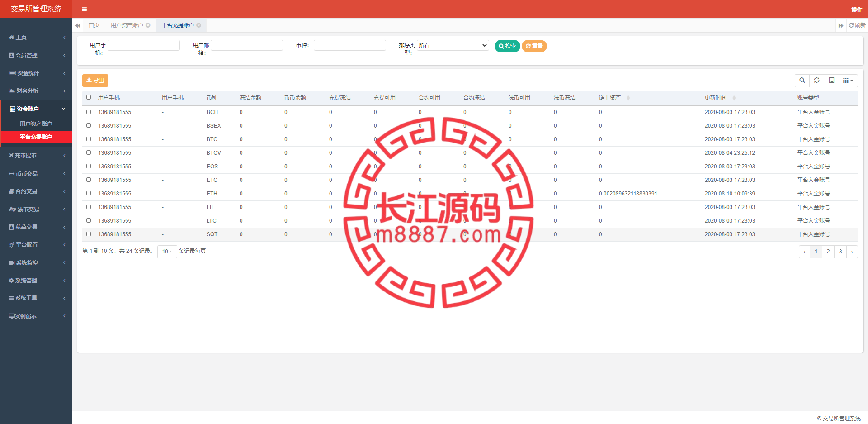This screenshot has width=868, height=424.
Task: Click the 刷新 refresh link at top right
Action: (x=857, y=25)
